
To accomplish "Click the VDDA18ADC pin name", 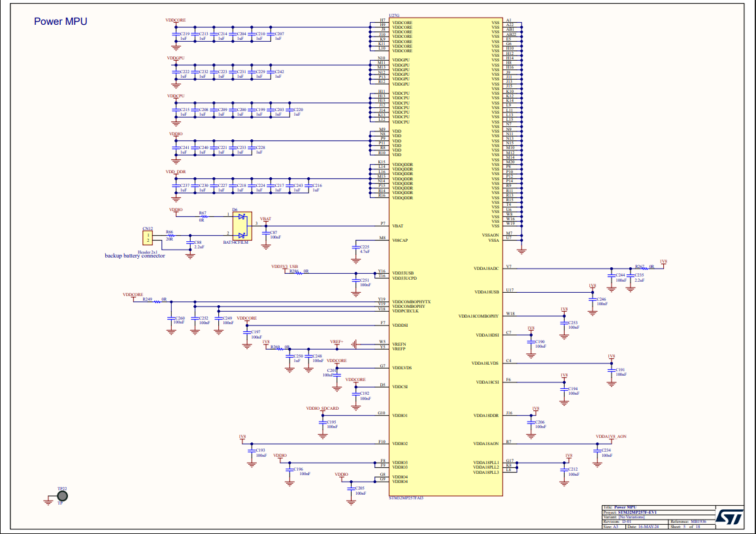I will point(486,269).
